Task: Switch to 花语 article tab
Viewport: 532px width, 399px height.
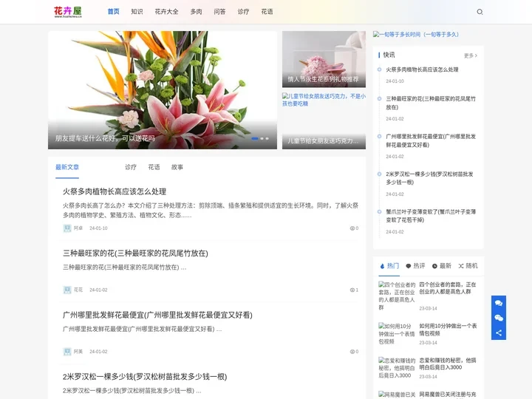Action: tap(154, 167)
